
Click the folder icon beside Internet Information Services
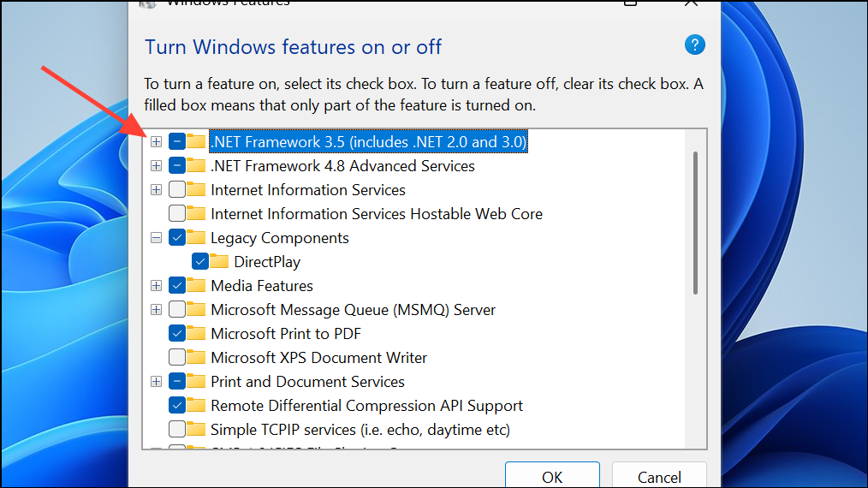coord(197,190)
